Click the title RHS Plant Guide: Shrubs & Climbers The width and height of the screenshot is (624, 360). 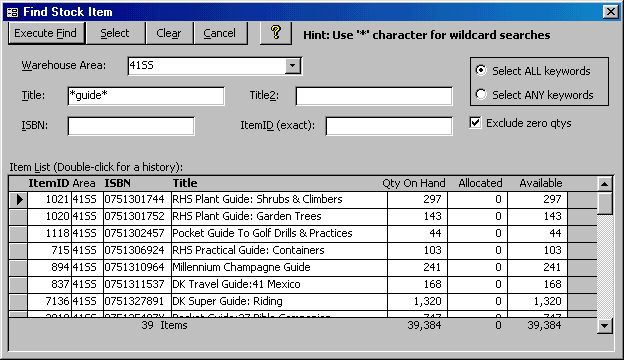tap(257, 199)
